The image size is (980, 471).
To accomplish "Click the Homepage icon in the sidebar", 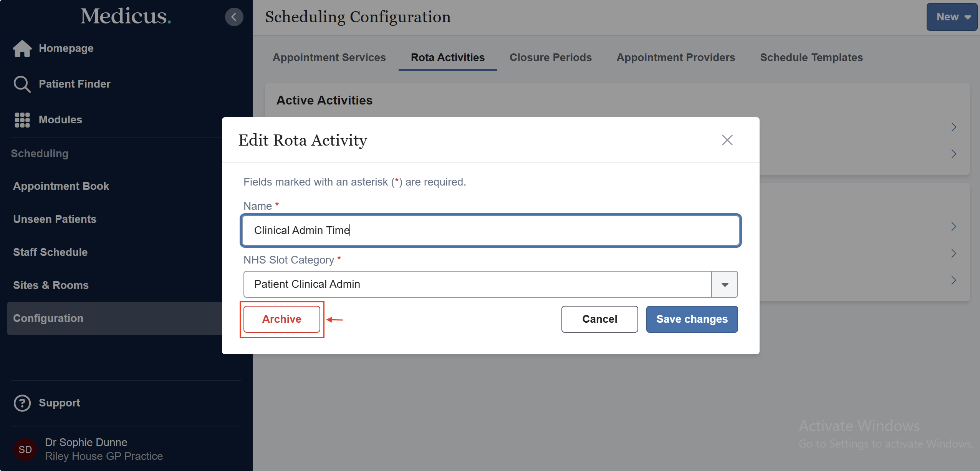I will 22,48.
